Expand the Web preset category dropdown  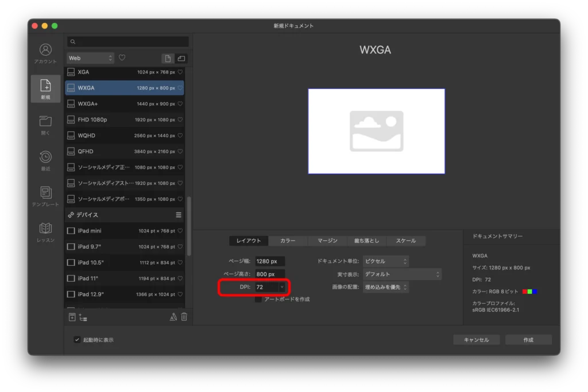tap(91, 58)
